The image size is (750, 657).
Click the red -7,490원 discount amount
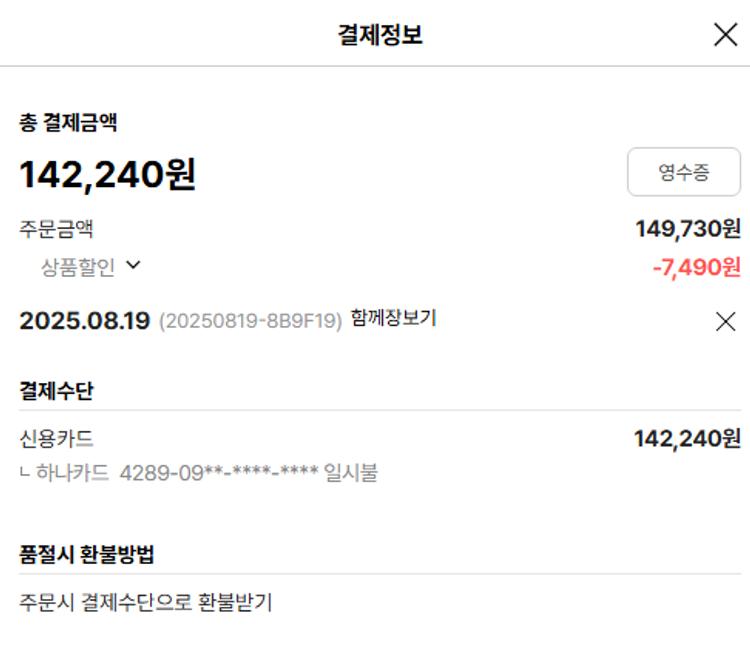point(696,267)
